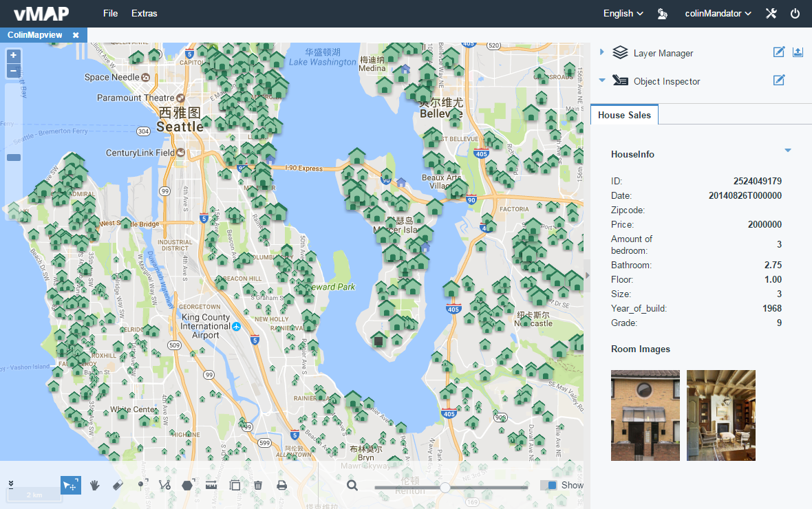812x509 pixels.
Task: Click the vertical zoom slider handle
Action: pos(14,158)
